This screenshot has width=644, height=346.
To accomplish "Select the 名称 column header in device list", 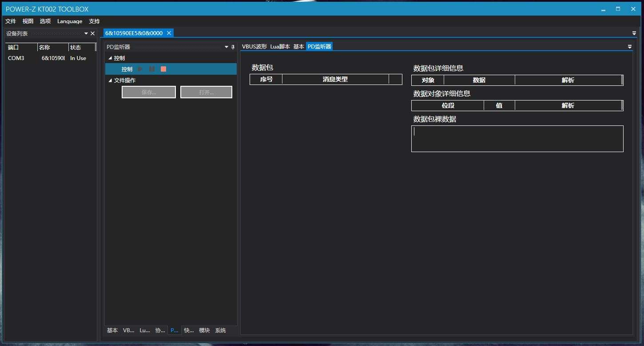I will coord(53,48).
